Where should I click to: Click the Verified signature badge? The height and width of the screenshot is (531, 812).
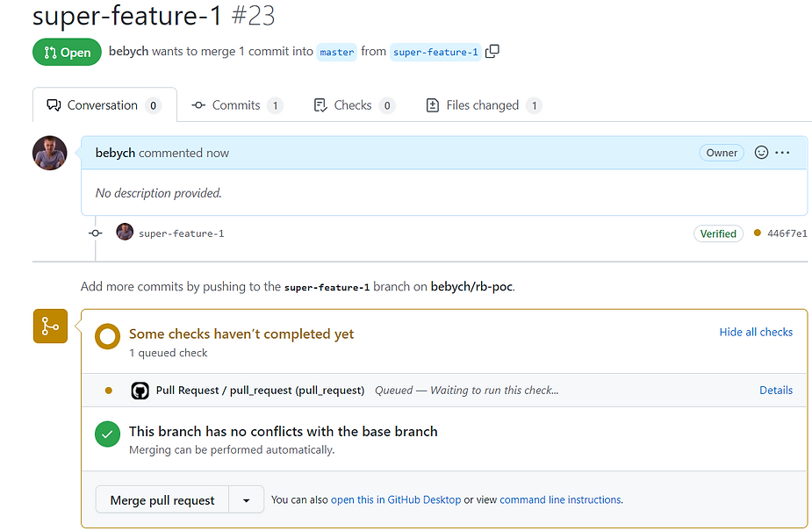pyautogui.click(x=718, y=233)
